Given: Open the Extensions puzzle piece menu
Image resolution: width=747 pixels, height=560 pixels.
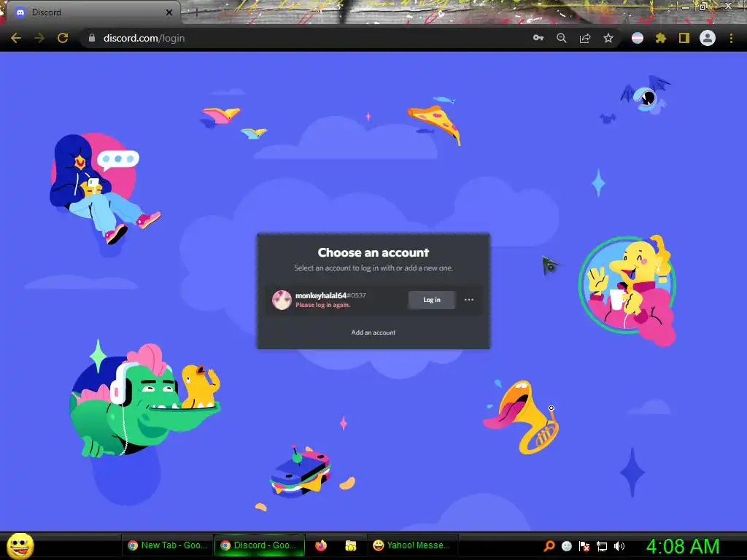Looking at the screenshot, I should click(x=661, y=38).
